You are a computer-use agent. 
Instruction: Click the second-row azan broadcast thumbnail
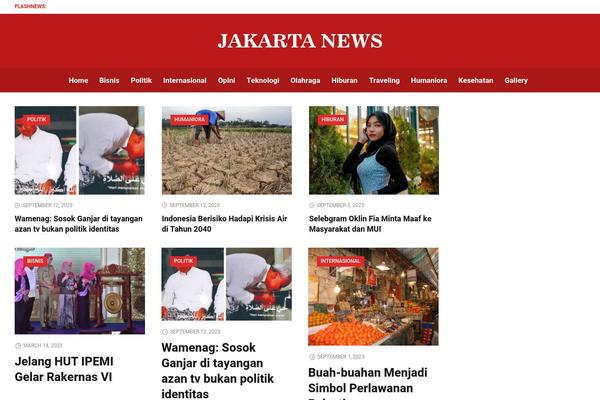[227, 284]
